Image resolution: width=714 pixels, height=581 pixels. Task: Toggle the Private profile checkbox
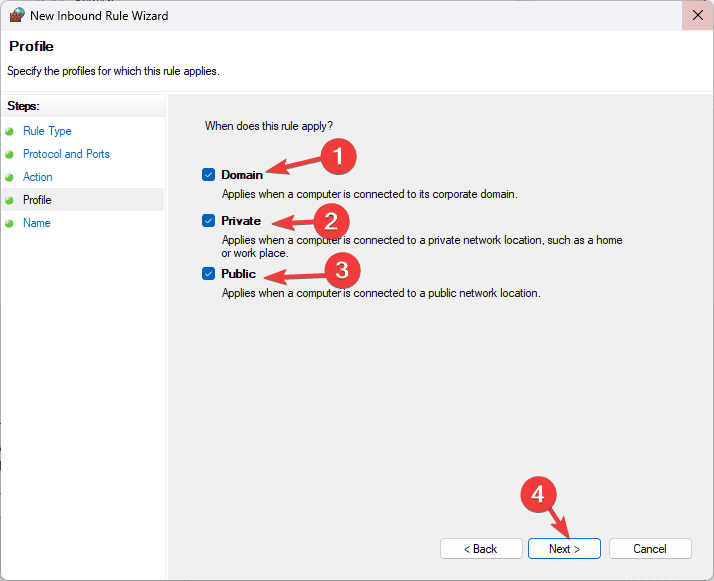click(x=209, y=221)
